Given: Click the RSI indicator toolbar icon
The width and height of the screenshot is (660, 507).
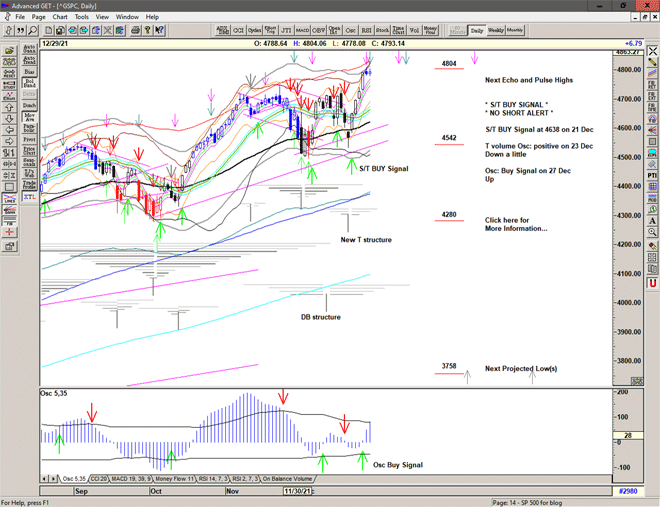Looking at the screenshot, I should click(366, 31).
